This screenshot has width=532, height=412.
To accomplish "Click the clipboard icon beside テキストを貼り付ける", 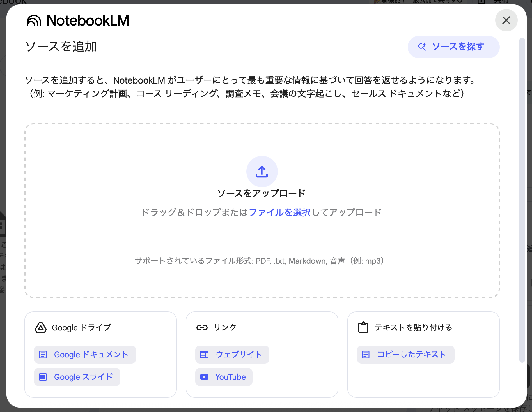I will [363, 327].
